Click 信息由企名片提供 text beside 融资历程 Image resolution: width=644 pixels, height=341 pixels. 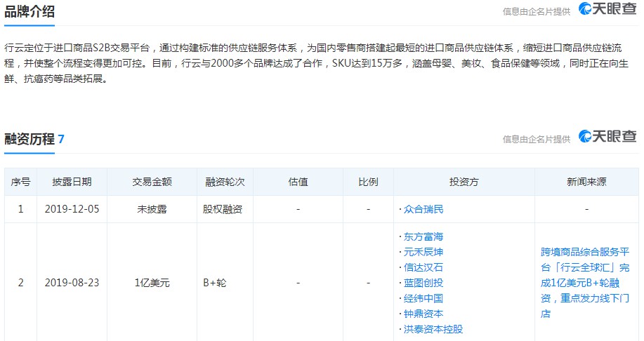(537, 140)
